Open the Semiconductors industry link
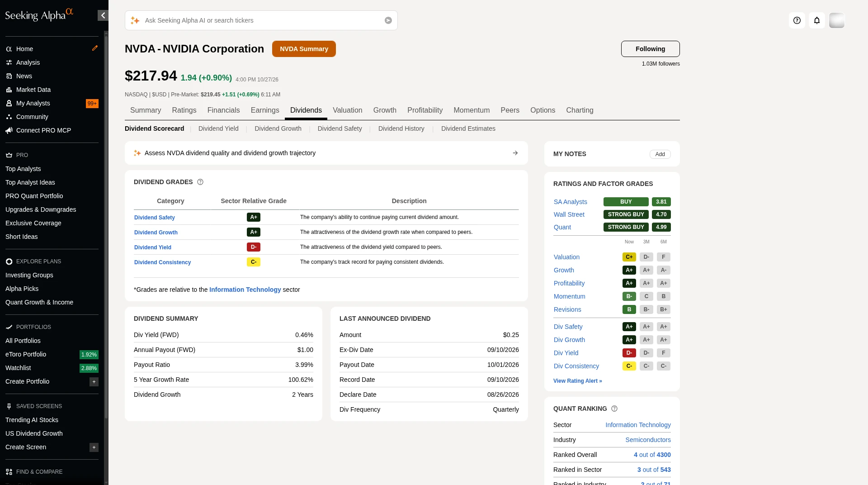The image size is (868, 485). [x=648, y=440]
